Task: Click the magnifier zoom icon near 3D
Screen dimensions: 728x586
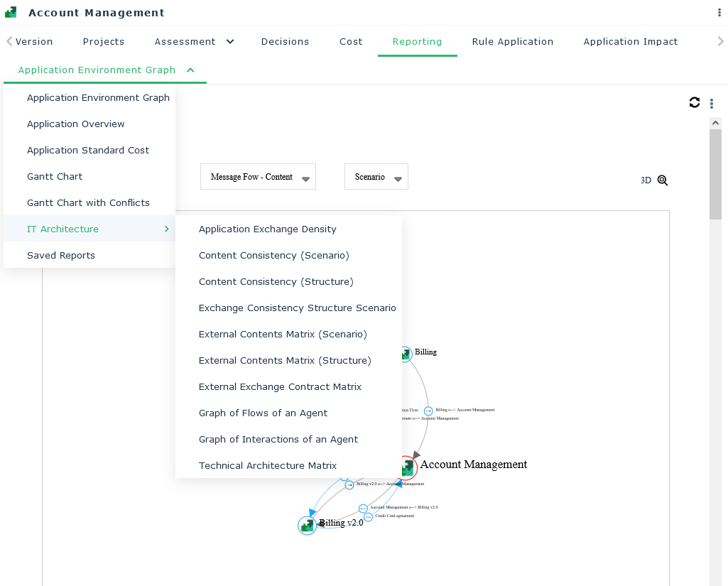Action: click(663, 180)
